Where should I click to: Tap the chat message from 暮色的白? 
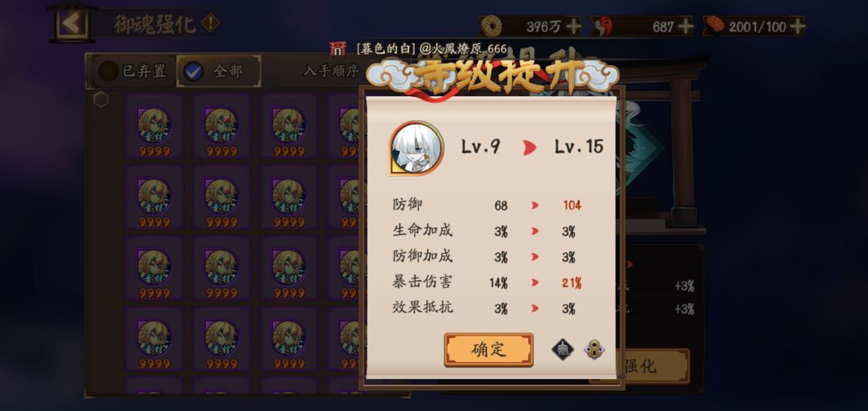pos(432,49)
